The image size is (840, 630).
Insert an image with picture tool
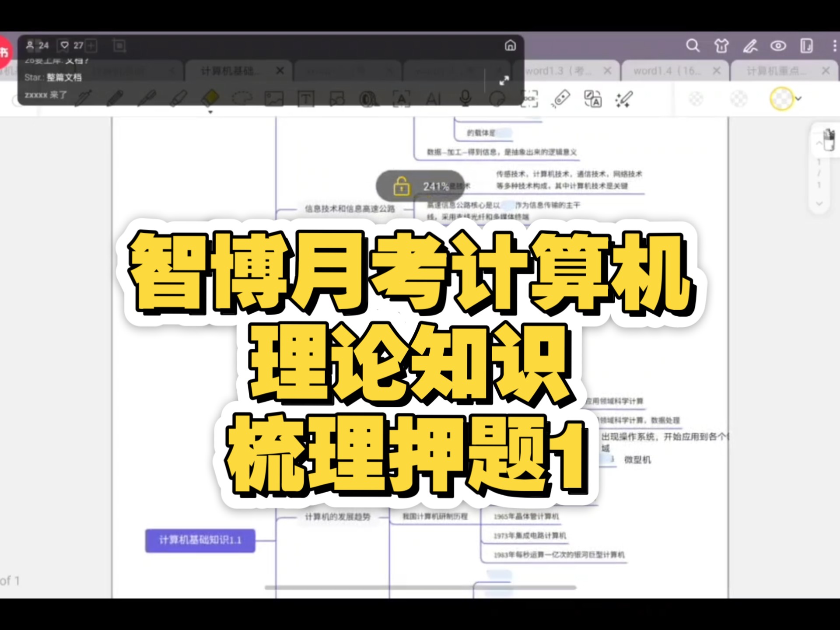[274, 99]
